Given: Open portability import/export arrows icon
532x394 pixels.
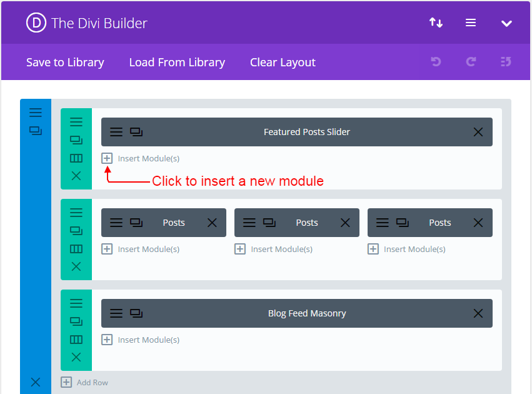Looking at the screenshot, I should pyautogui.click(x=436, y=23).
